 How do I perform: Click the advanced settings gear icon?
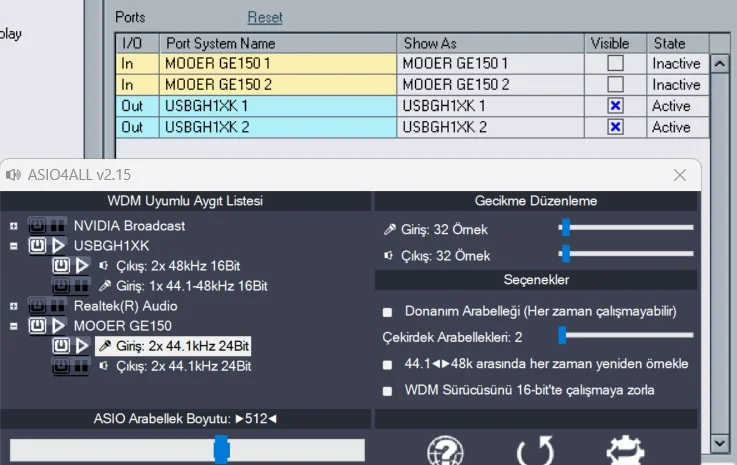click(x=624, y=450)
